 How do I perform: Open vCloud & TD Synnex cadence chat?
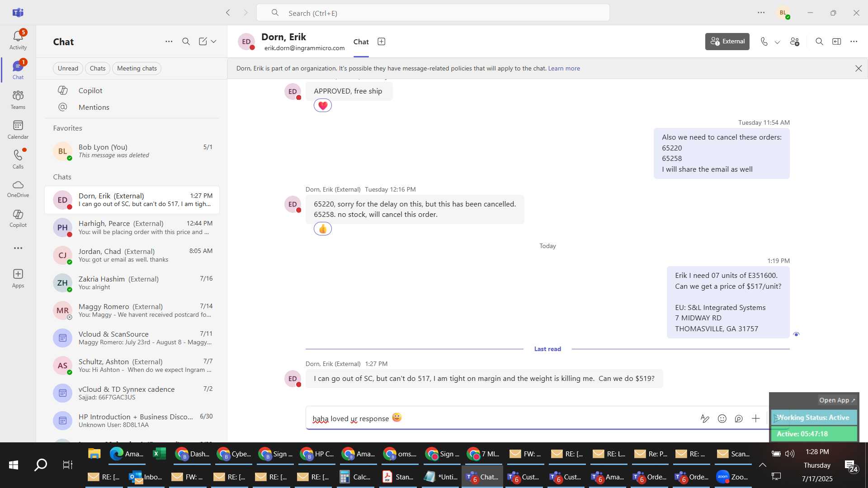[x=132, y=393]
